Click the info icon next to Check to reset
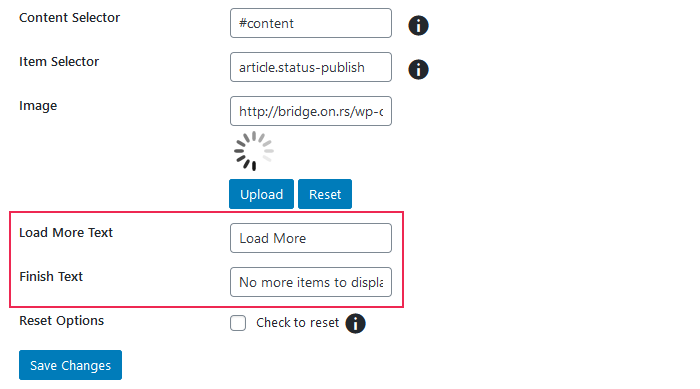Screen dimensions: 700x389 355,323
